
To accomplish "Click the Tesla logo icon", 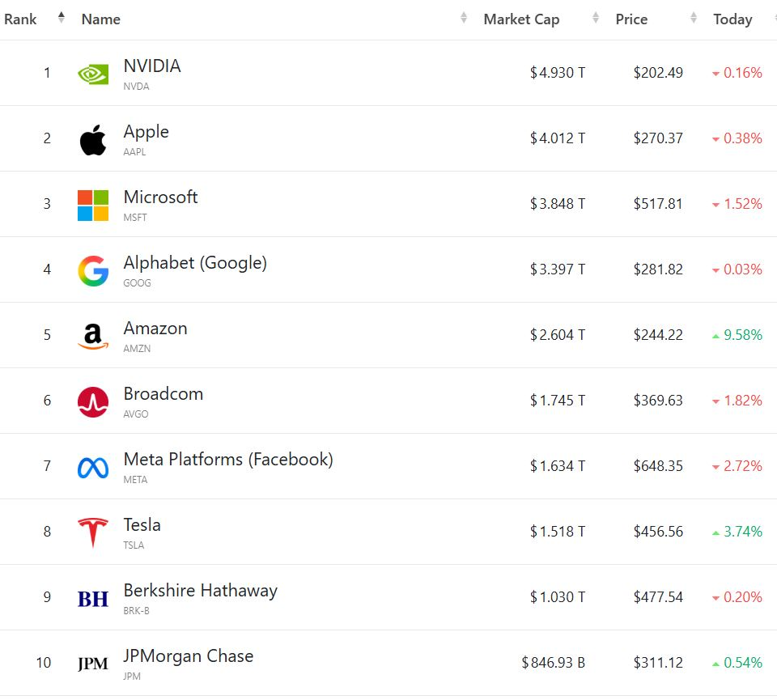I will tap(93, 533).
